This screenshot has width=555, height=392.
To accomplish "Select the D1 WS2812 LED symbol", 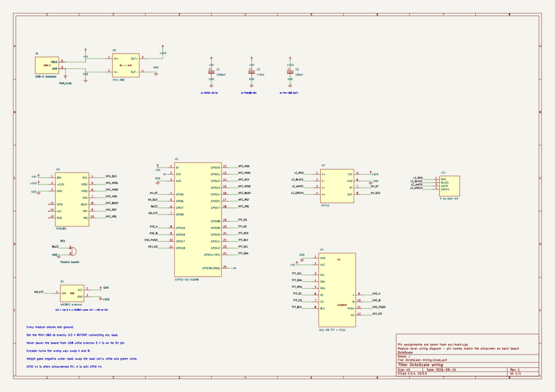I will (72, 293).
